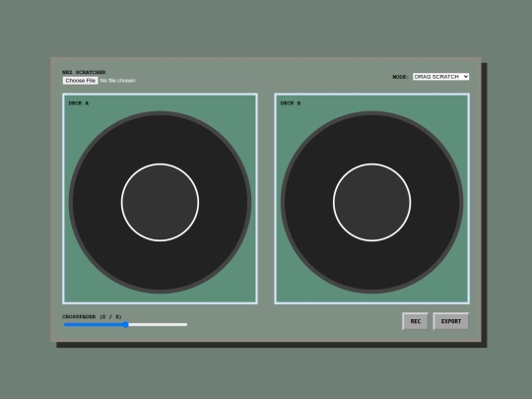Click the 'No file chosen' text
Image resolution: width=532 pixels, height=399 pixels.
[x=118, y=81]
